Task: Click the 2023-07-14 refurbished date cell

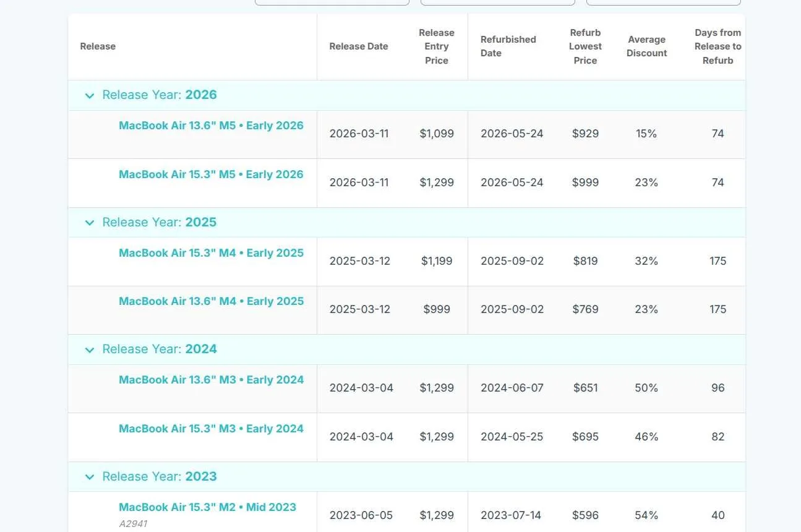Action: pos(511,515)
